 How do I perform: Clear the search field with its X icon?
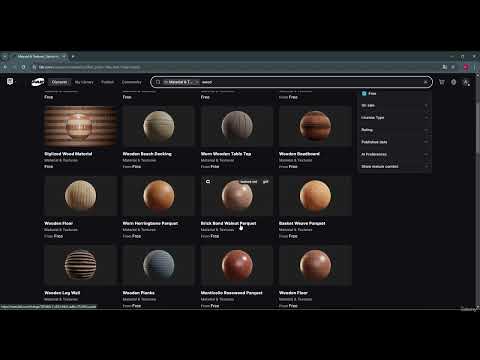(x=426, y=82)
